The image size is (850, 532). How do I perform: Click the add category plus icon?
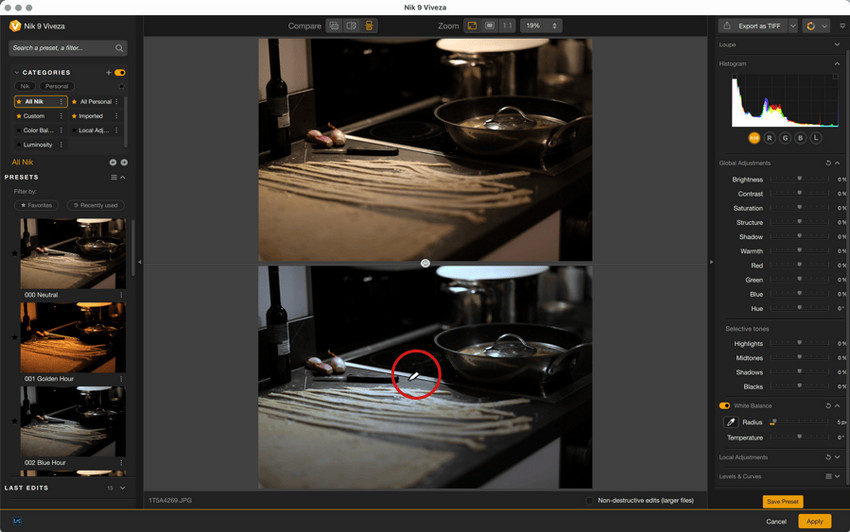pos(108,72)
